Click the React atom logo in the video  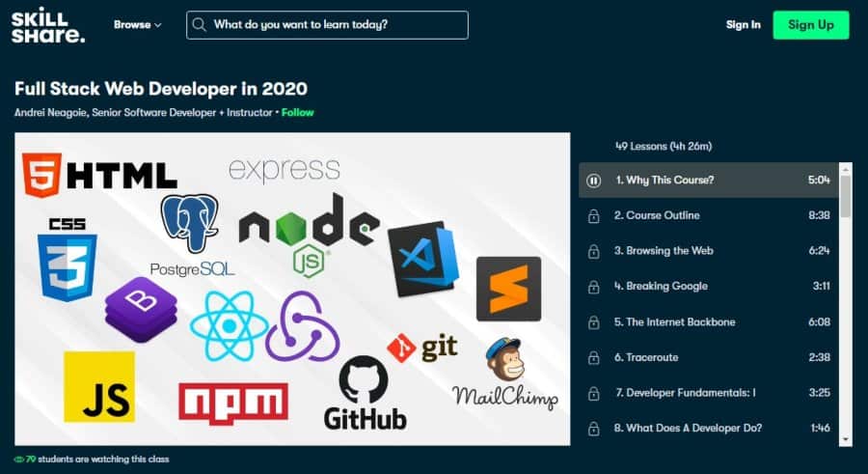[x=229, y=326]
